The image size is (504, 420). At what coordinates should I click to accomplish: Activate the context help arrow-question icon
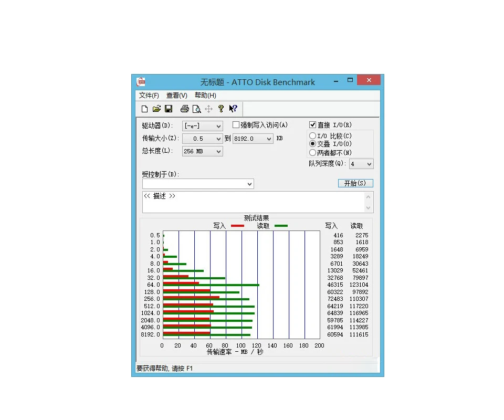tap(233, 109)
